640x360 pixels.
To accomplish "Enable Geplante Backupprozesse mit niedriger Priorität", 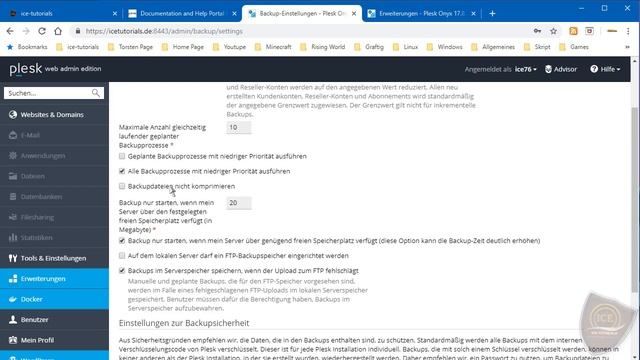I will 122,156.
